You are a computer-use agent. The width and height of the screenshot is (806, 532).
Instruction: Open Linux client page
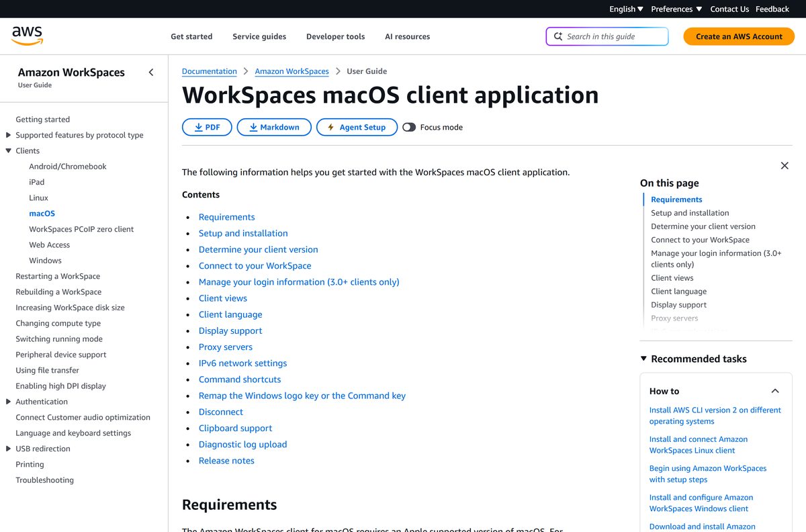pos(39,198)
